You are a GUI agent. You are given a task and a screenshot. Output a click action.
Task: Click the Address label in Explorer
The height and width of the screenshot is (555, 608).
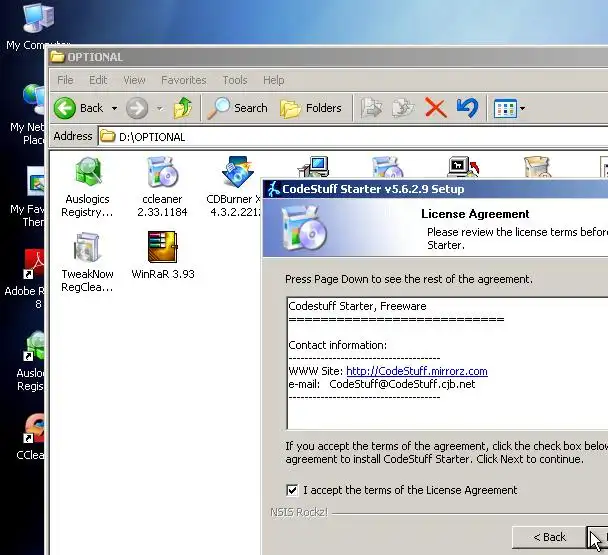[73, 137]
